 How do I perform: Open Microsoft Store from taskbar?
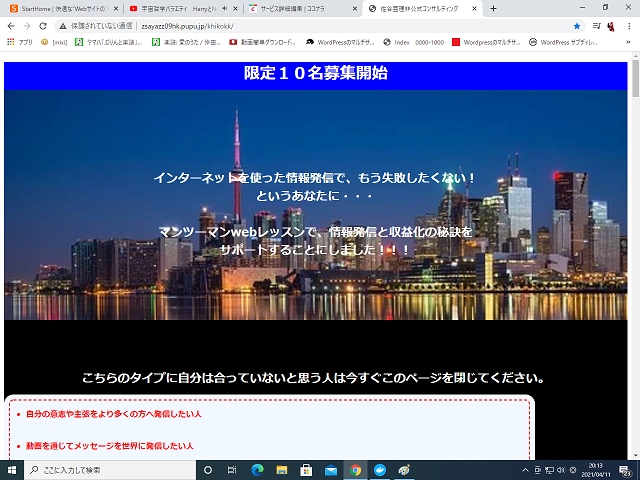click(306, 470)
